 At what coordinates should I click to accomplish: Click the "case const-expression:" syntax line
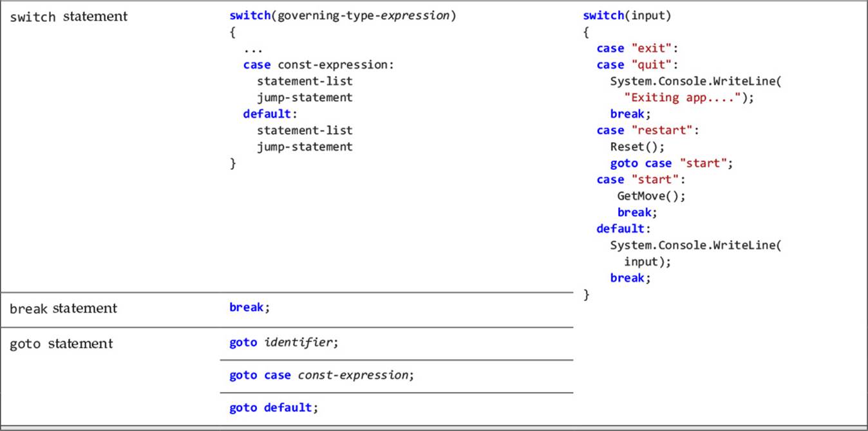point(318,65)
